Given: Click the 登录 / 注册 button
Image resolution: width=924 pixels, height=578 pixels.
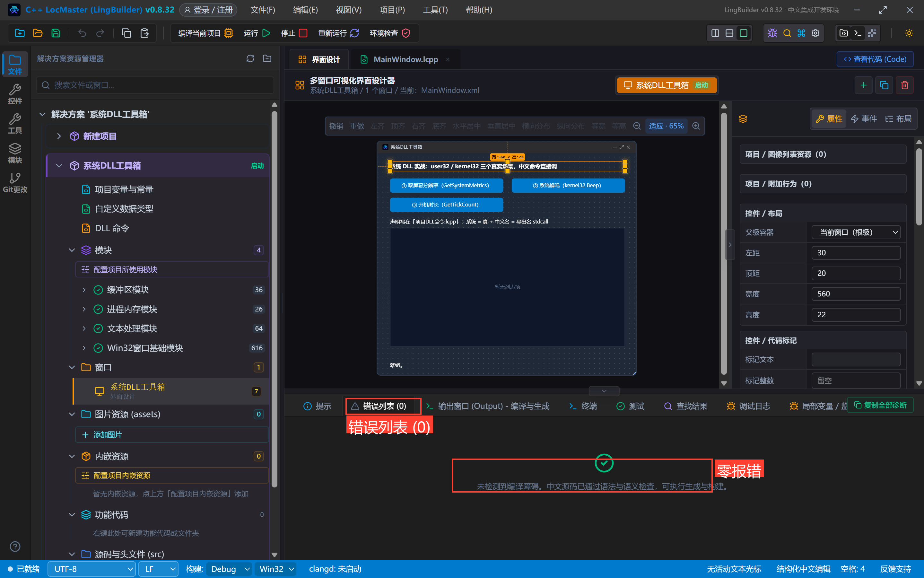Looking at the screenshot, I should 208,10.
